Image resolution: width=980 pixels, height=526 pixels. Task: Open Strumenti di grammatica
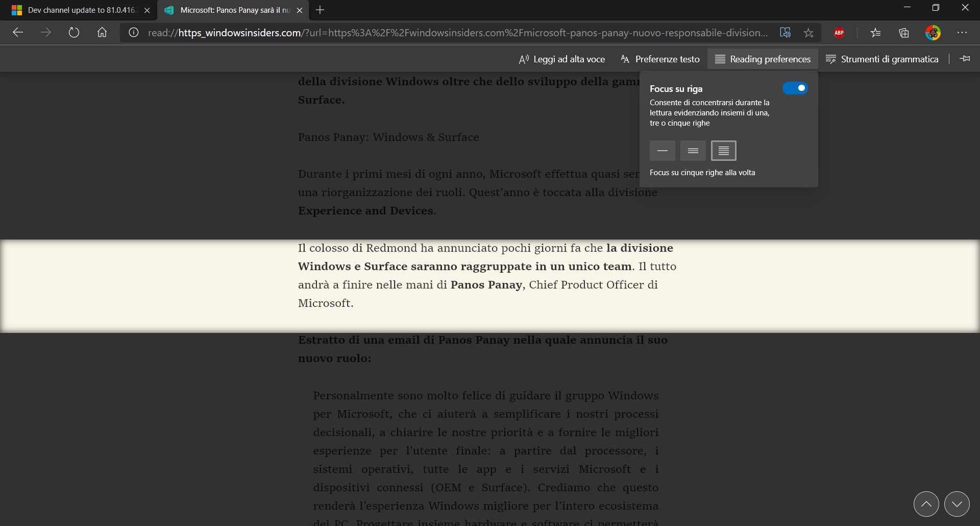click(x=882, y=59)
